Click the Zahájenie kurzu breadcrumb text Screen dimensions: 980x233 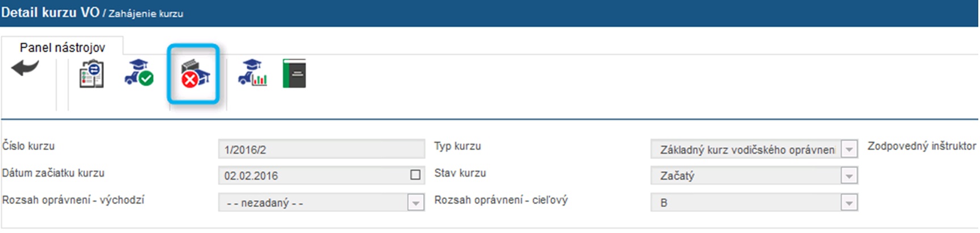(x=146, y=14)
